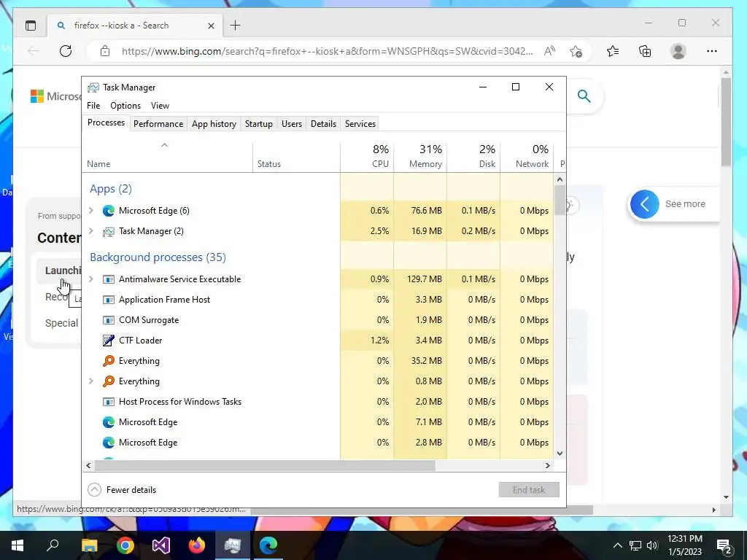Click the Task Manager horizontal scroll right arrow
Viewport: 747px width, 560px height.
(x=548, y=466)
